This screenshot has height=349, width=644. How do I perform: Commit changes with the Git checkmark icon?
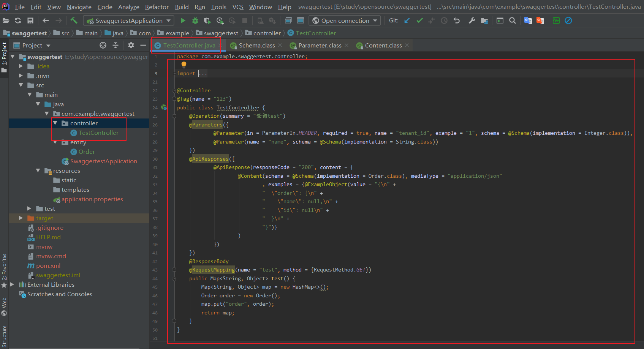419,21
